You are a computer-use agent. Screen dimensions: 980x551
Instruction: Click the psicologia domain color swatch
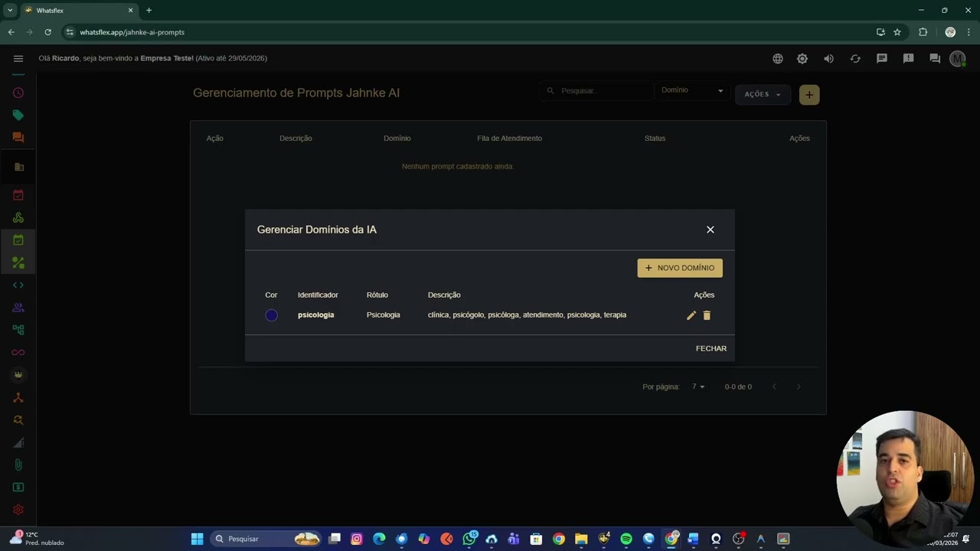(271, 315)
